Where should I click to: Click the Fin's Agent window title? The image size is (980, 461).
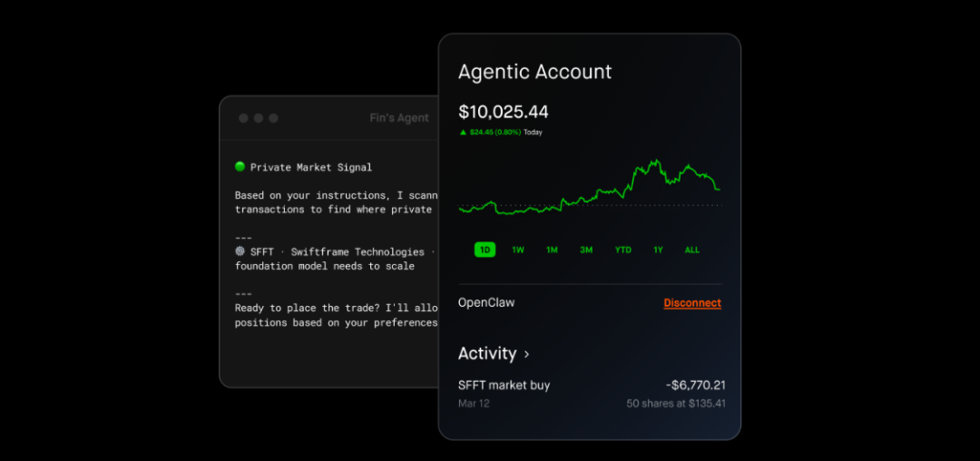tap(398, 118)
